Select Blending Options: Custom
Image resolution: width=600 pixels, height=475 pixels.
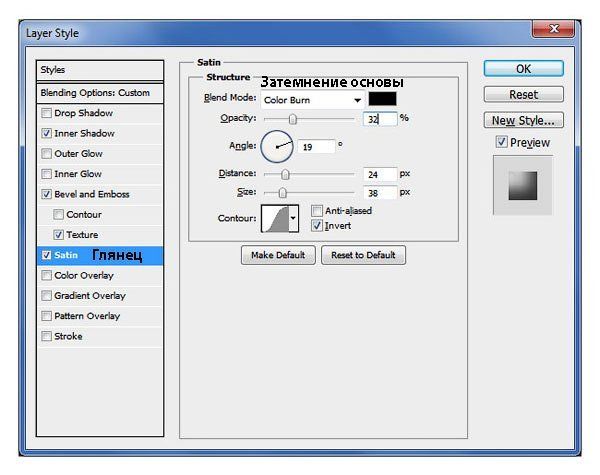click(x=100, y=93)
